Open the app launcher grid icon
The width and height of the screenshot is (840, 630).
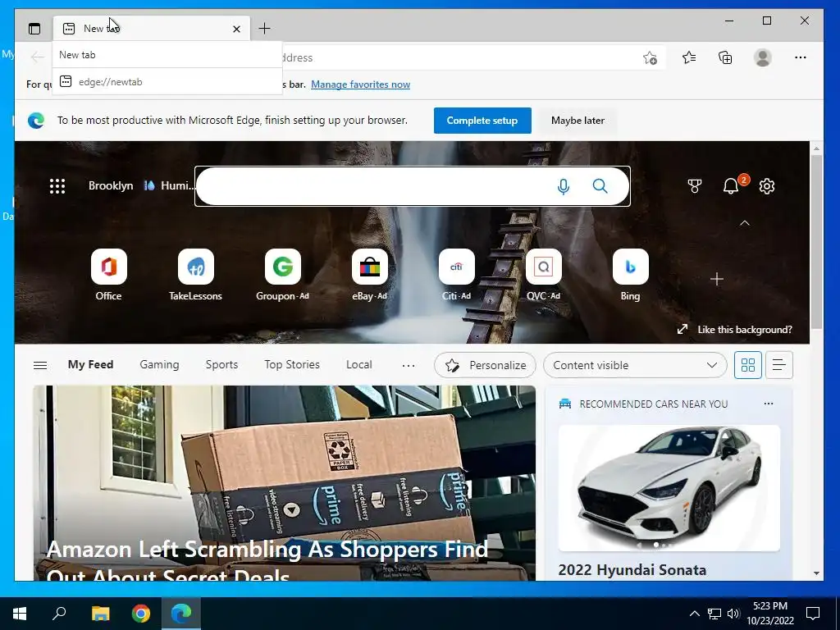point(57,186)
